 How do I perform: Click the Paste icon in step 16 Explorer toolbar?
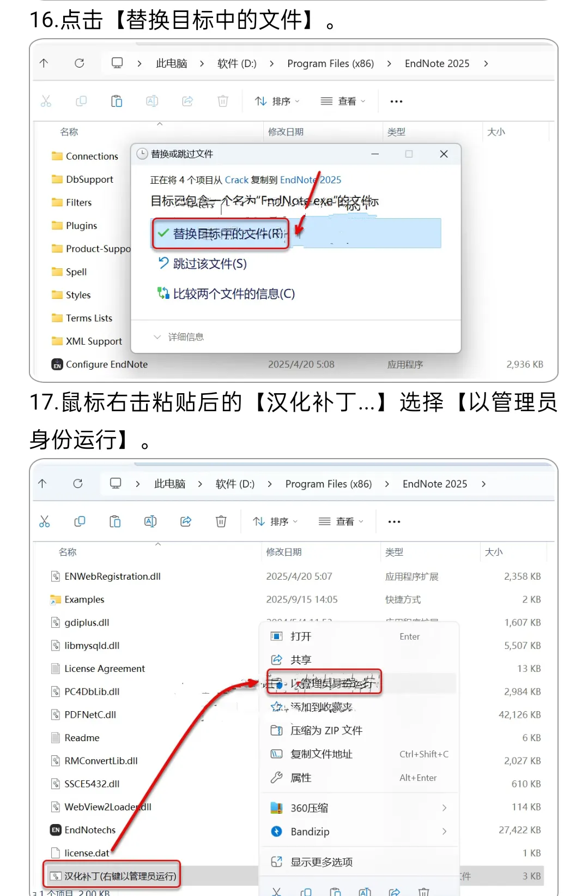[x=117, y=101]
